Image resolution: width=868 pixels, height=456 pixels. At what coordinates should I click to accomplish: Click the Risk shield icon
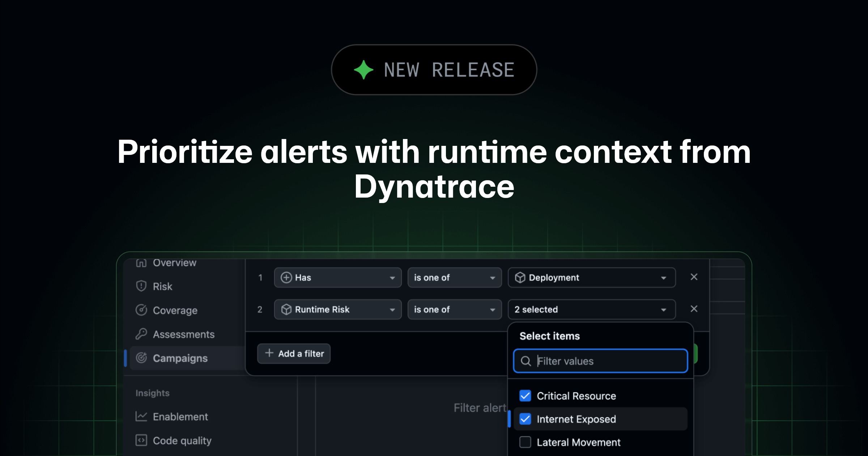click(141, 286)
